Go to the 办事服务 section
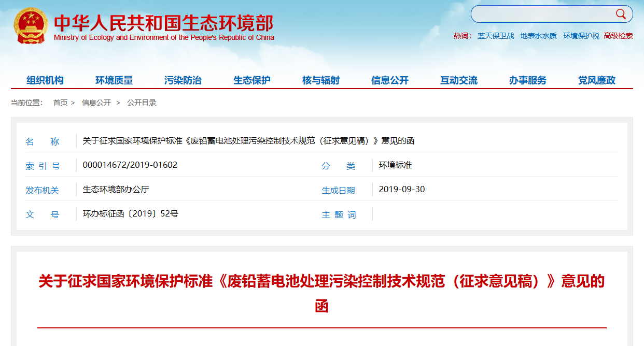Image resolution: width=644 pixels, height=346 pixels. [528, 80]
